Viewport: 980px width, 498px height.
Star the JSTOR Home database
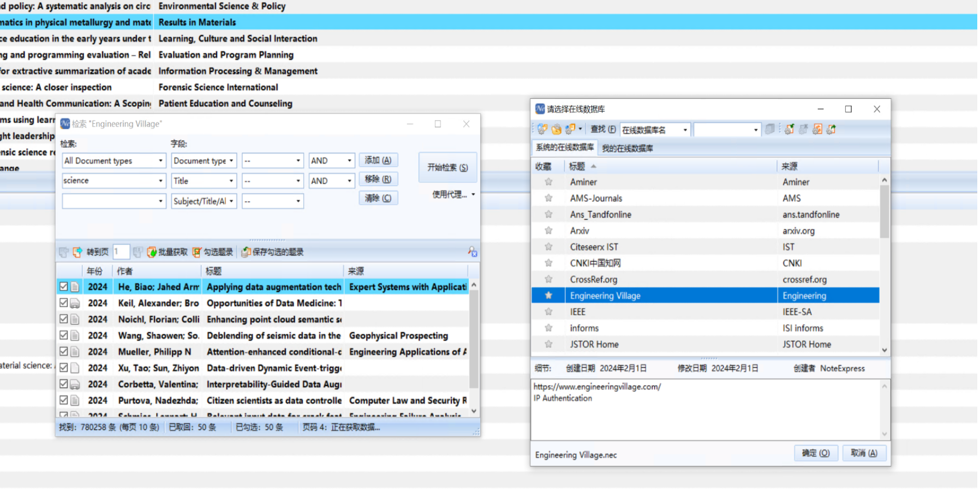pos(548,344)
